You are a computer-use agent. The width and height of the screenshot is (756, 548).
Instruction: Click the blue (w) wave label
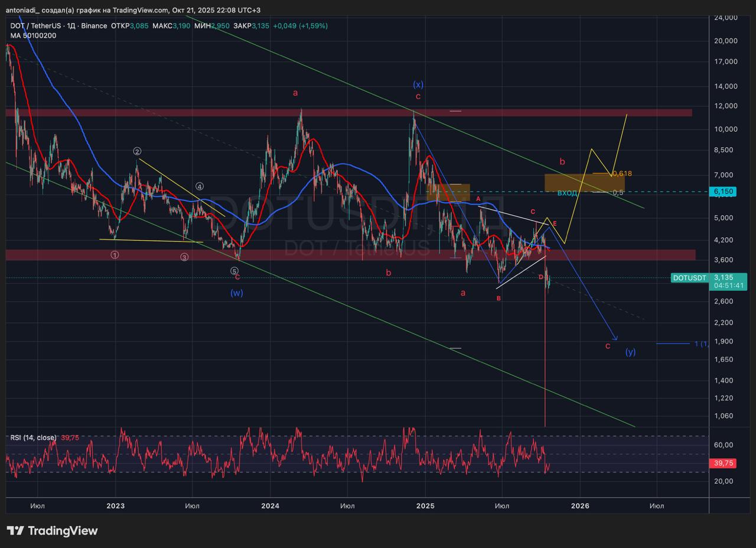click(x=237, y=293)
